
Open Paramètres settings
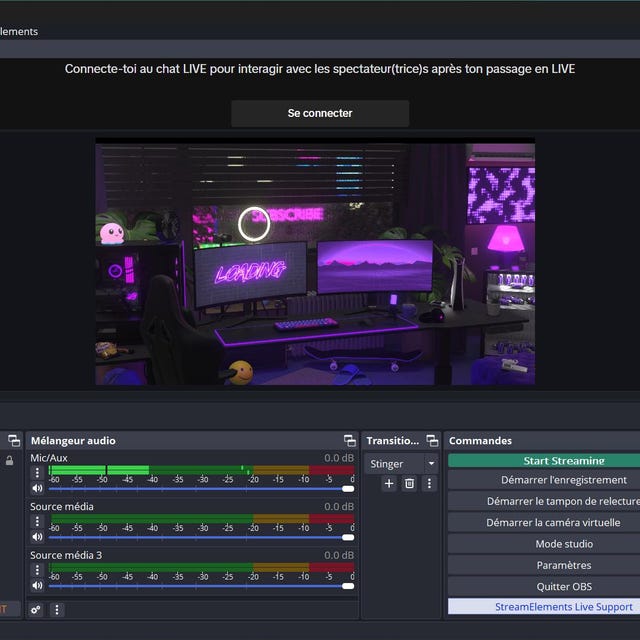pyautogui.click(x=544, y=565)
